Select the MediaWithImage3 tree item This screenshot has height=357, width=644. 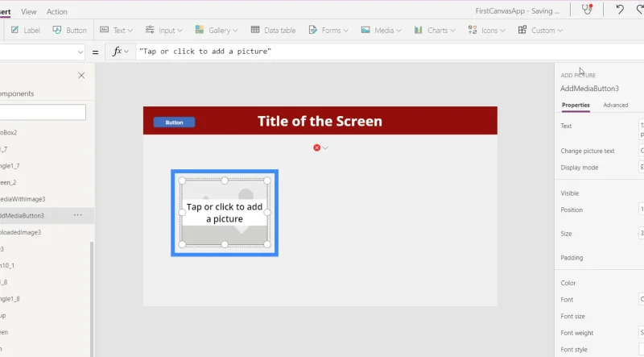23,199
